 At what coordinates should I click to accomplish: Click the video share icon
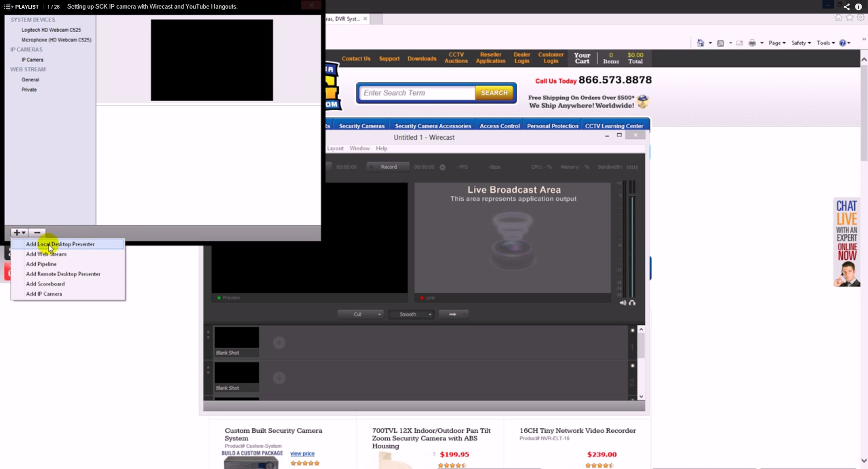click(x=847, y=7)
